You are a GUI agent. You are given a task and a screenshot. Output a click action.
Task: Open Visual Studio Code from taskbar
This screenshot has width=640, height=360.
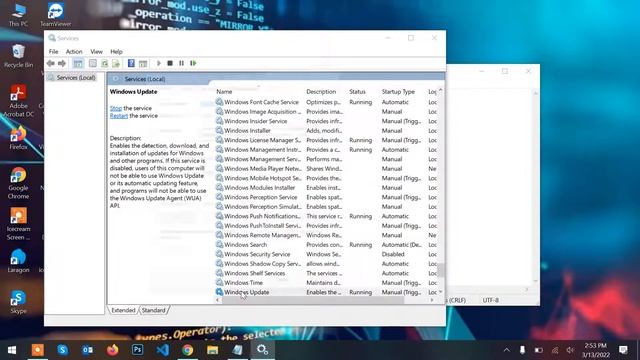point(162,350)
